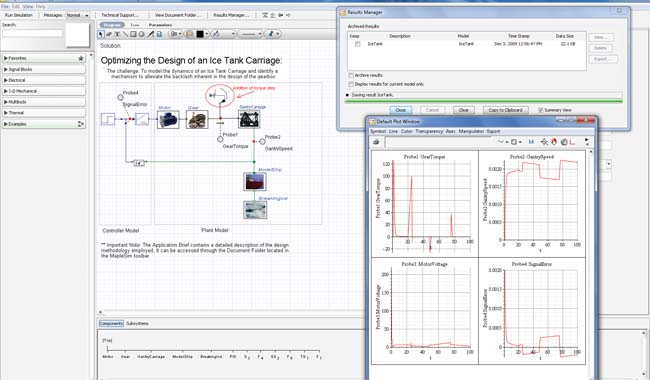Click the black fill color swatch
The height and width of the screenshot is (380, 650).
(x=200, y=34)
